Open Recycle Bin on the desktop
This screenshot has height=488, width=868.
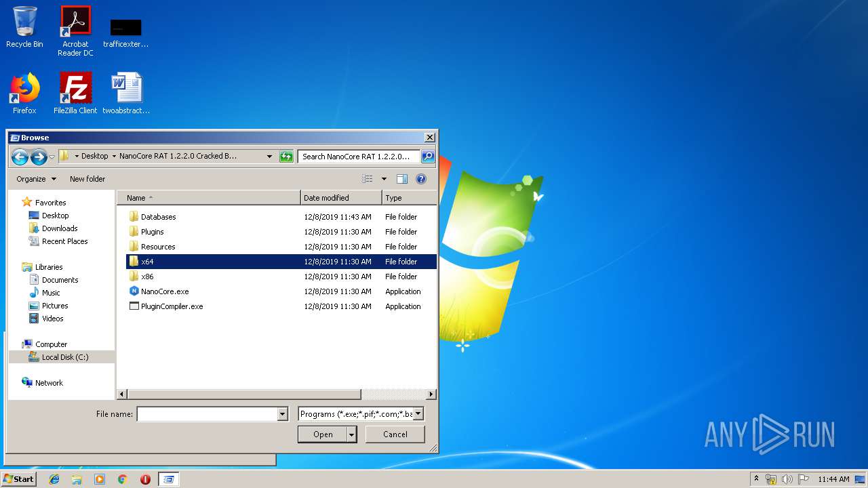[24, 27]
